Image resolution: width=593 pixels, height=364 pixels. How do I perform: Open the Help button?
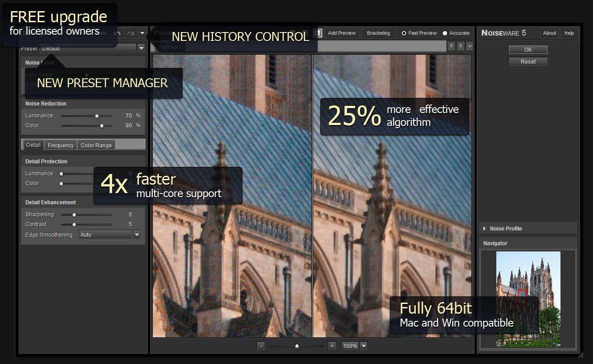pyautogui.click(x=569, y=33)
